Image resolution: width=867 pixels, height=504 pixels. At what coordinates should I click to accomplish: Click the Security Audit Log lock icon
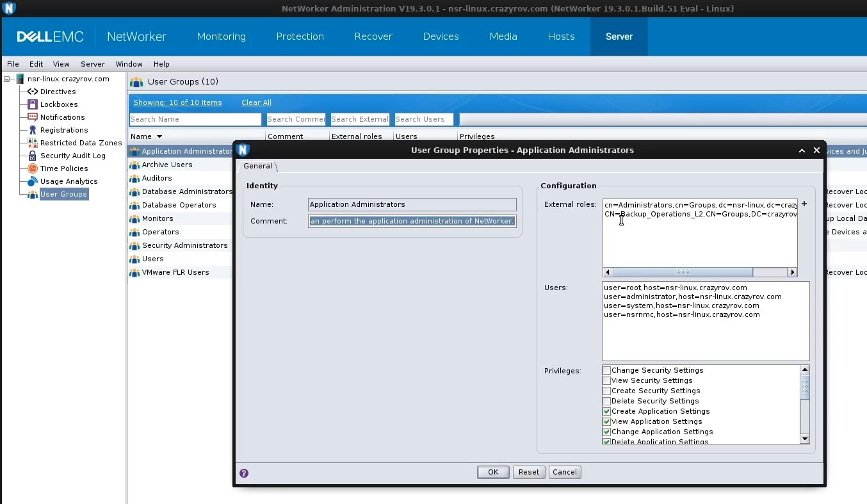[x=32, y=156]
